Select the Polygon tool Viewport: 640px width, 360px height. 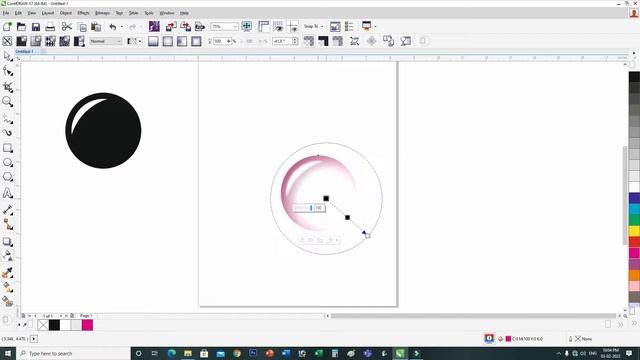coord(7,177)
